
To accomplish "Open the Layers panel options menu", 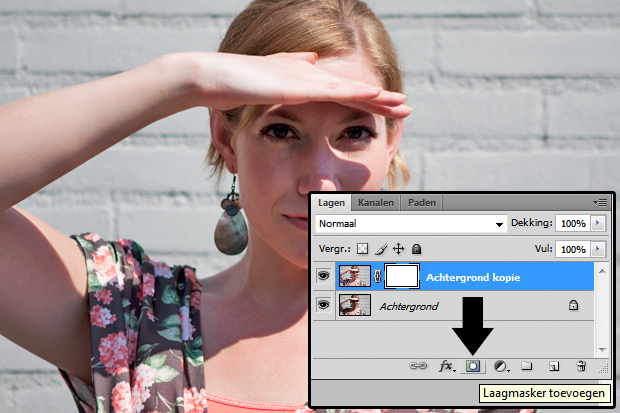I will click(x=599, y=202).
